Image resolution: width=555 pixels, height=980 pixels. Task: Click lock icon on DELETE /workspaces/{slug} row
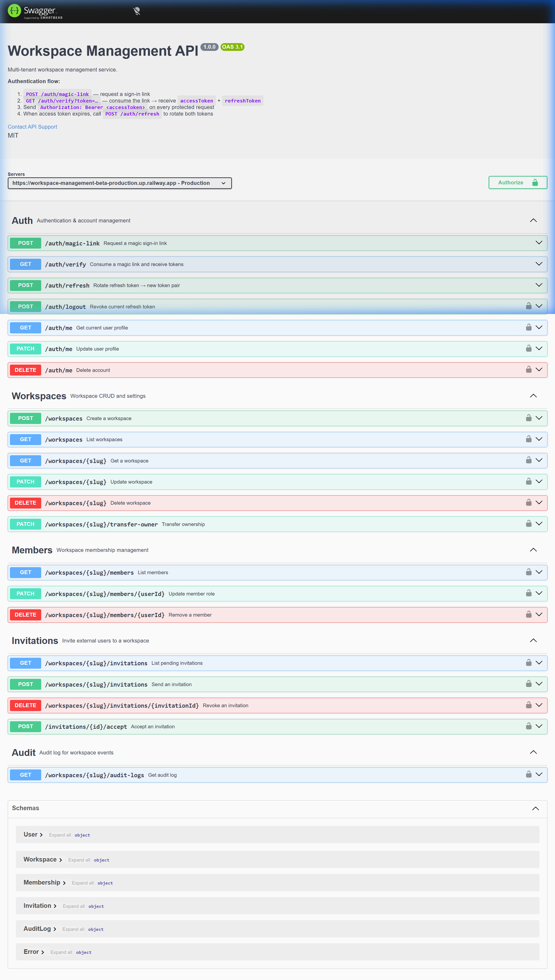click(529, 502)
